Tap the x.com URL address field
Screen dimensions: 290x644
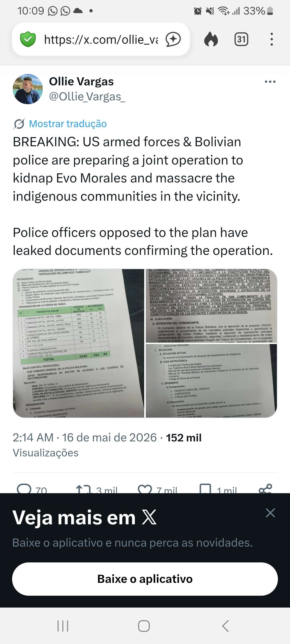click(x=101, y=39)
